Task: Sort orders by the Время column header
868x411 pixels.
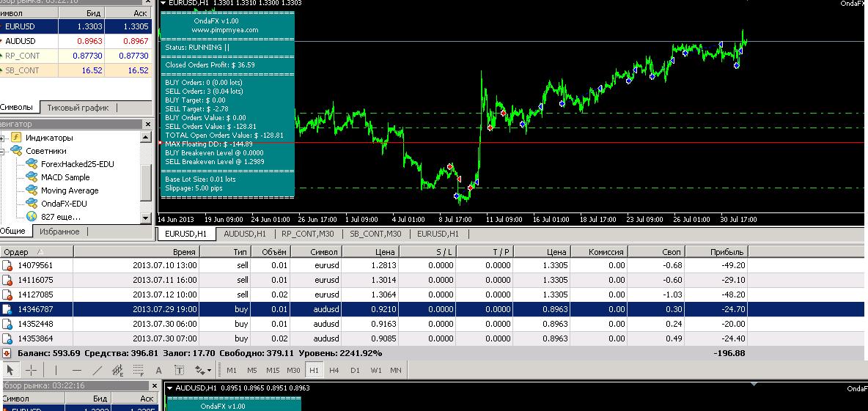Action: click(136, 252)
